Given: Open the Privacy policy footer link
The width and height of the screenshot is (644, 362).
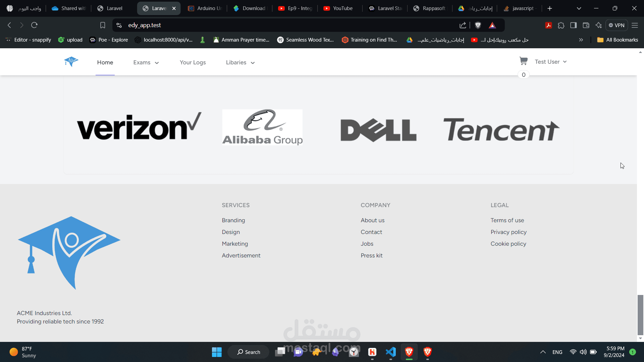Looking at the screenshot, I should pyautogui.click(x=508, y=232).
